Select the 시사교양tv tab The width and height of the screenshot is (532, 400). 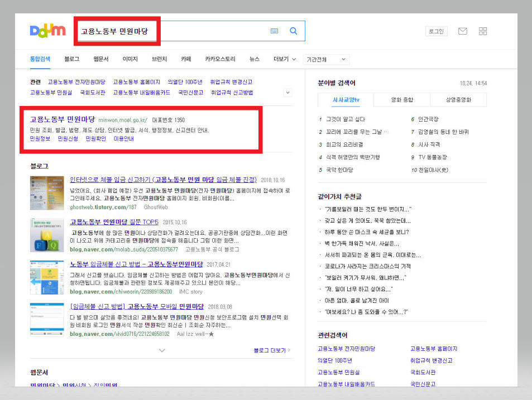coord(346,100)
